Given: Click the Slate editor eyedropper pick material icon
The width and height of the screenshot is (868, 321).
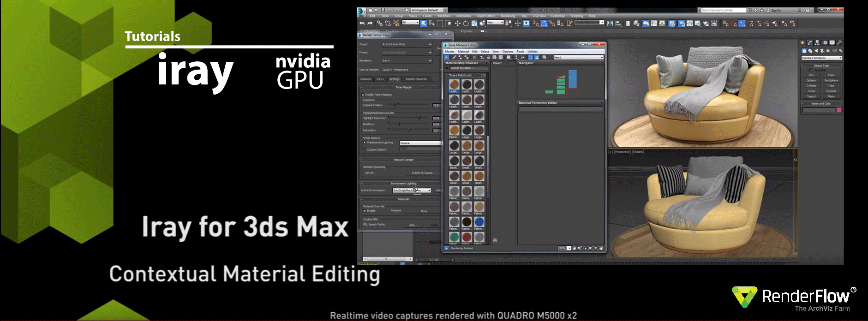Looking at the screenshot, I should (x=454, y=57).
